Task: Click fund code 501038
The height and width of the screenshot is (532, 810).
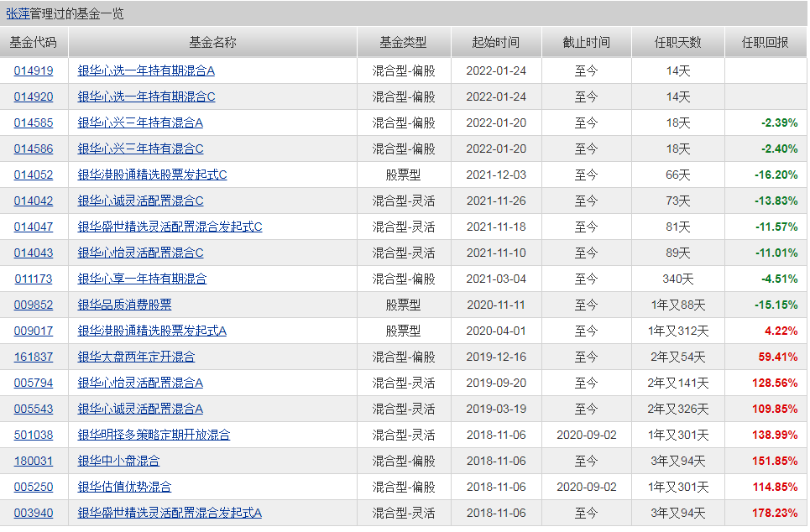Action: coord(34,436)
